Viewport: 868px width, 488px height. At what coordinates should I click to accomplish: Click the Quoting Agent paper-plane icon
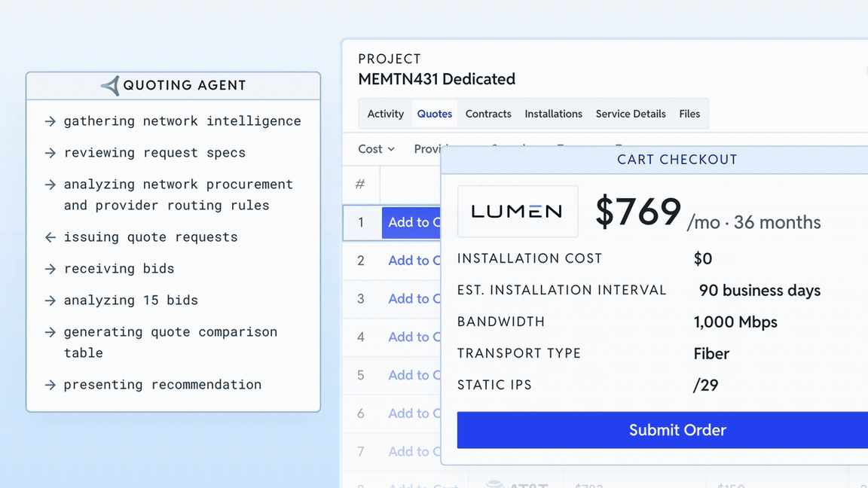[110, 86]
